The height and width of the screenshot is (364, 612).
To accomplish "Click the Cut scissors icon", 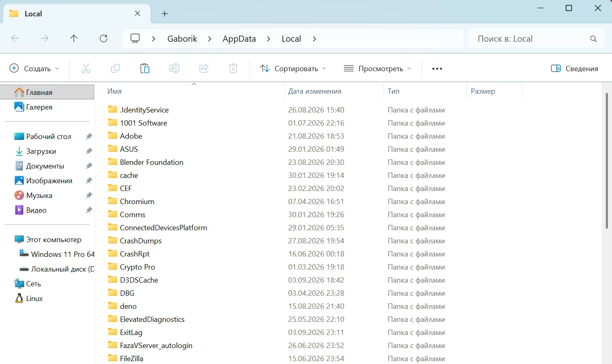I will pos(86,68).
